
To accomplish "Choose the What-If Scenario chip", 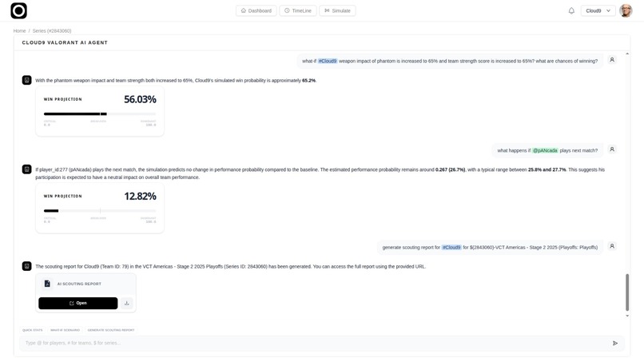I will tap(65, 330).
